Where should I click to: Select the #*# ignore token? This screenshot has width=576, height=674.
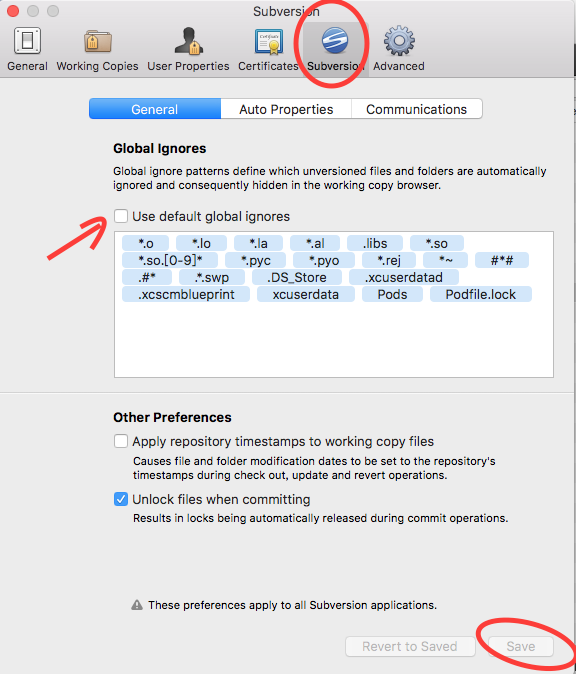(x=502, y=260)
